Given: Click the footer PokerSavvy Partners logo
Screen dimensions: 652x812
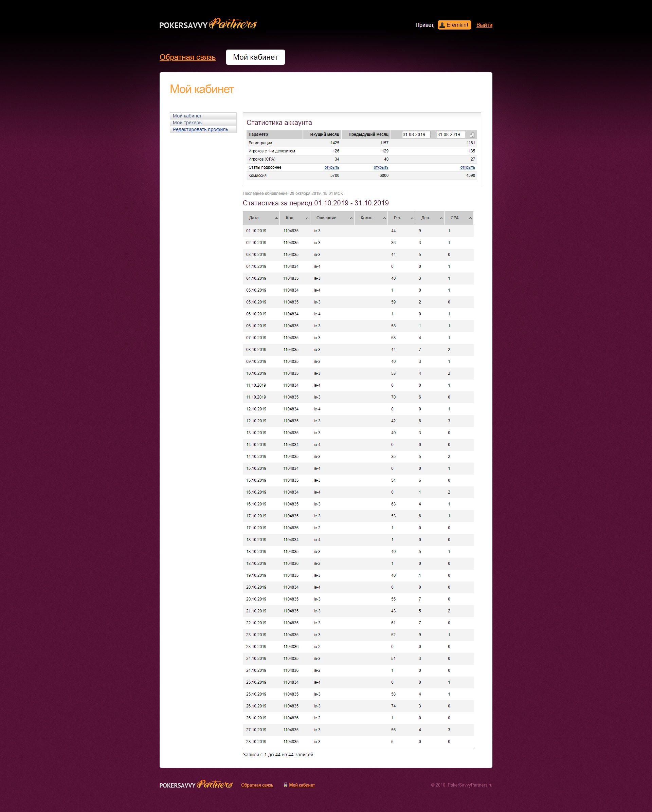Looking at the screenshot, I should point(196,785).
